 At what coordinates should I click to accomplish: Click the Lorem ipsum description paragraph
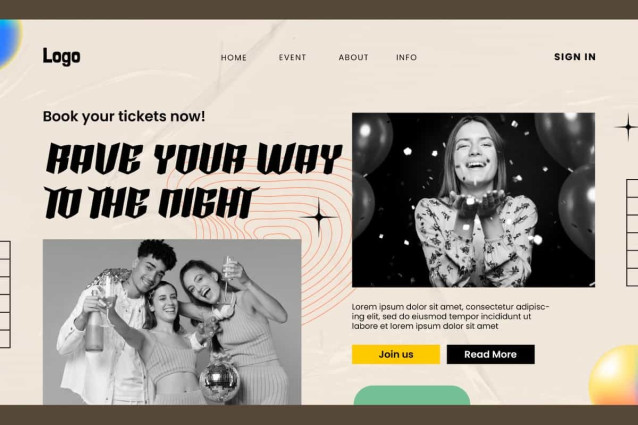click(450, 316)
